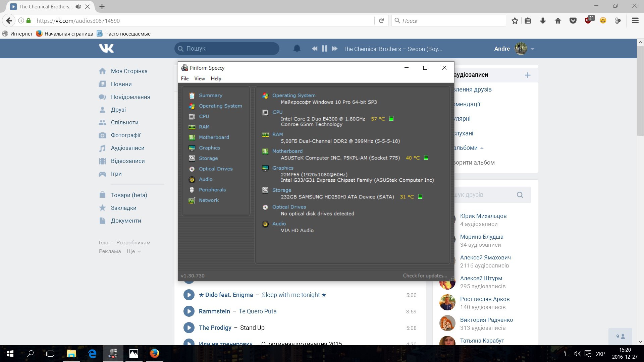Play Dido feat. Enigma track
This screenshot has height=362, width=644.
click(189, 295)
